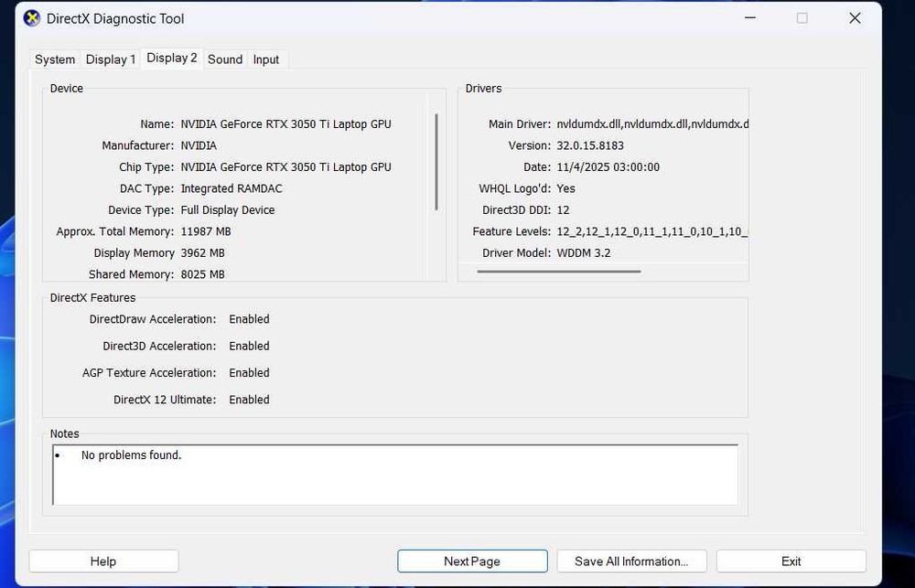Open the Input tab
Screen dimensions: 915x588
tap(266, 59)
